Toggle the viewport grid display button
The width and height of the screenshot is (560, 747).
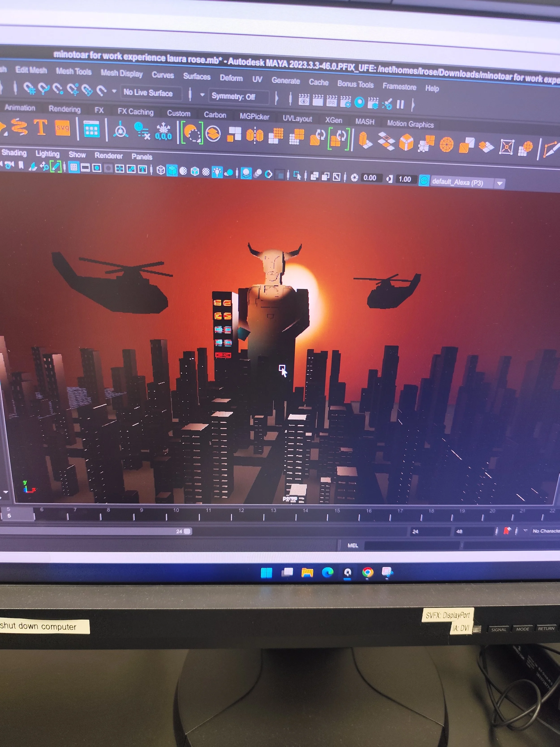tap(74, 167)
